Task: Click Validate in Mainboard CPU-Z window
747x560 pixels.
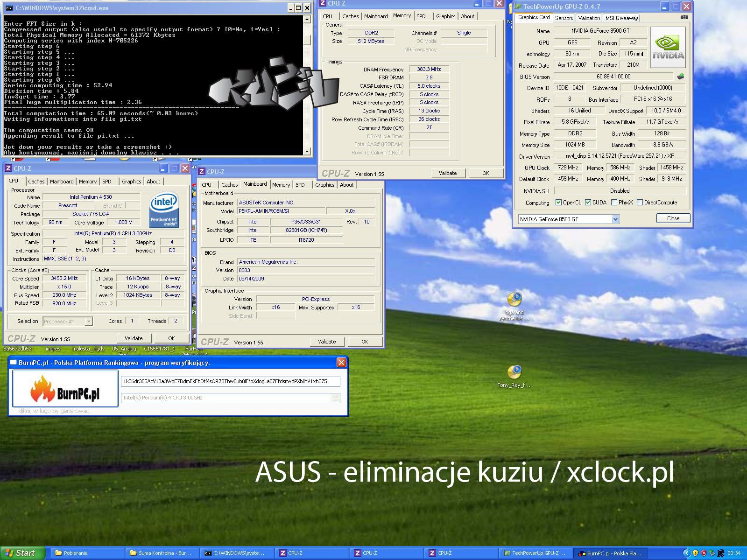Action: click(x=327, y=342)
